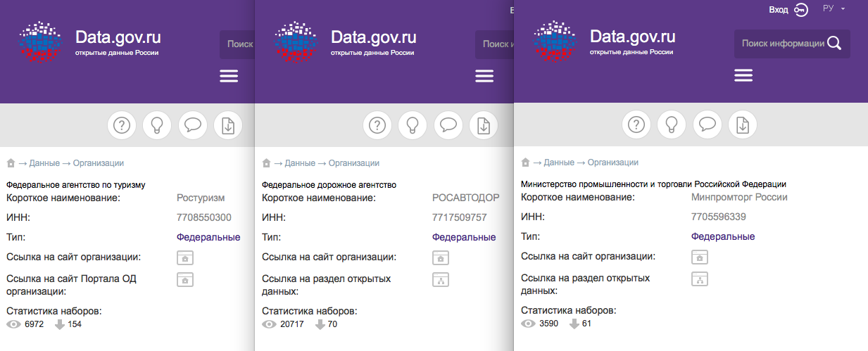Image resolution: width=868 pixels, height=351 pixels.
Task: Click INN value 7705596339
Action: (x=719, y=217)
